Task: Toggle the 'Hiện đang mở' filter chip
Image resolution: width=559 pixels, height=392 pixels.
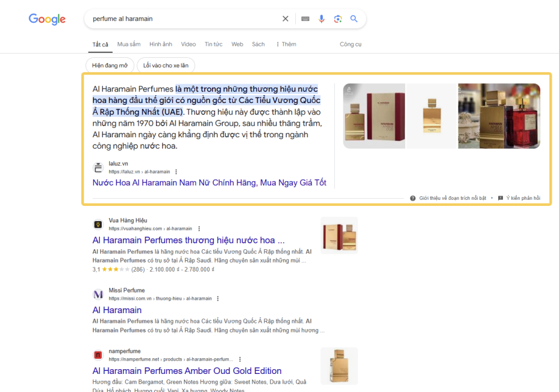Action: (x=110, y=65)
